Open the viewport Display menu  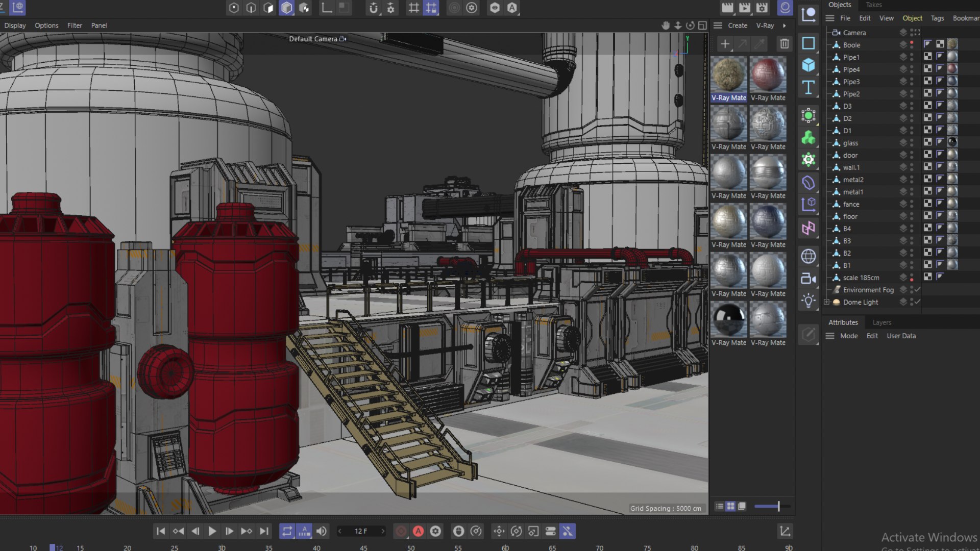coord(15,25)
